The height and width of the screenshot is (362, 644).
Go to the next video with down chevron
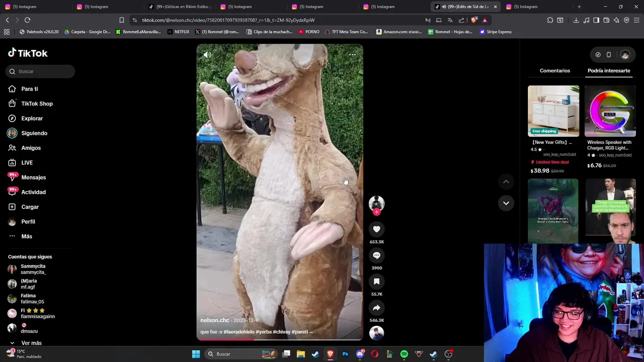click(x=506, y=203)
